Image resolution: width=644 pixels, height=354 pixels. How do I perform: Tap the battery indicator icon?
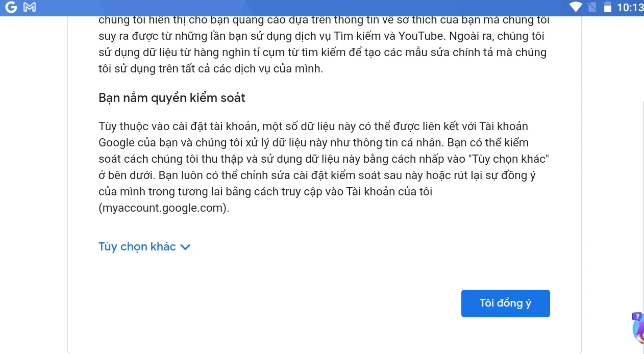(x=607, y=8)
